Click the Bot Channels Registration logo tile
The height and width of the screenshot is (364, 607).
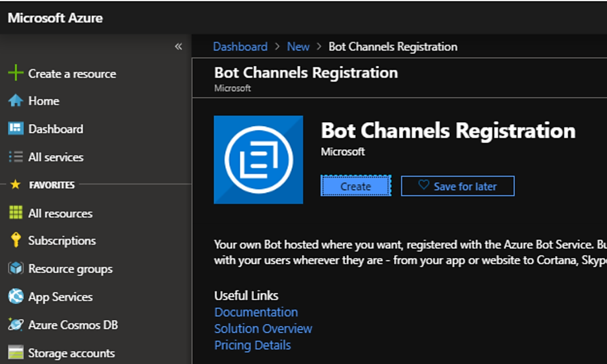click(x=258, y=159)
